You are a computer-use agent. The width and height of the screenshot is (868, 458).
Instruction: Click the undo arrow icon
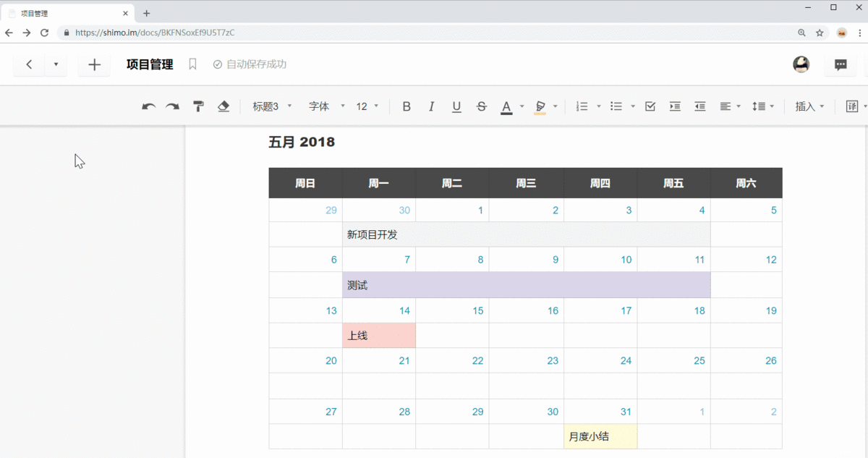pyautogui.click(x=149, y=106)
